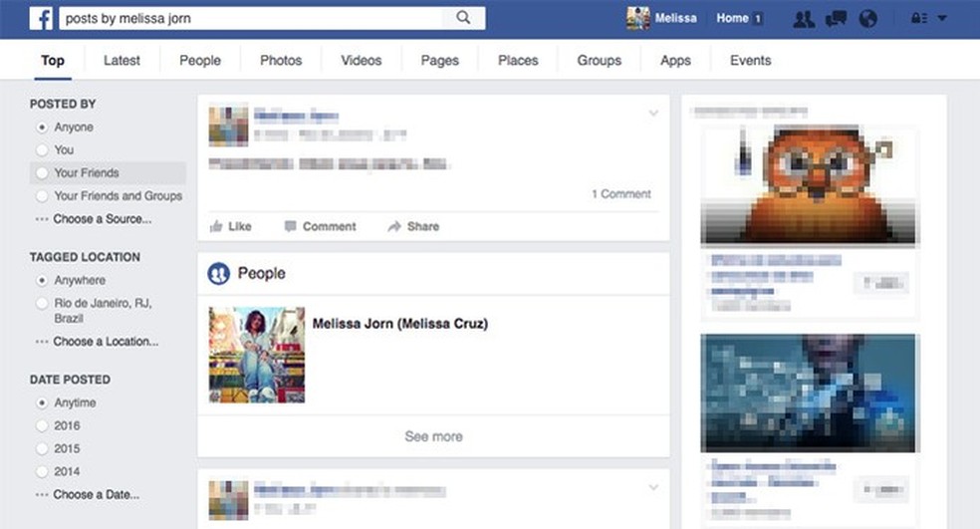The image size is (980, 529).
Task: Filter posts by year 2016
Action: pos(42,425)
